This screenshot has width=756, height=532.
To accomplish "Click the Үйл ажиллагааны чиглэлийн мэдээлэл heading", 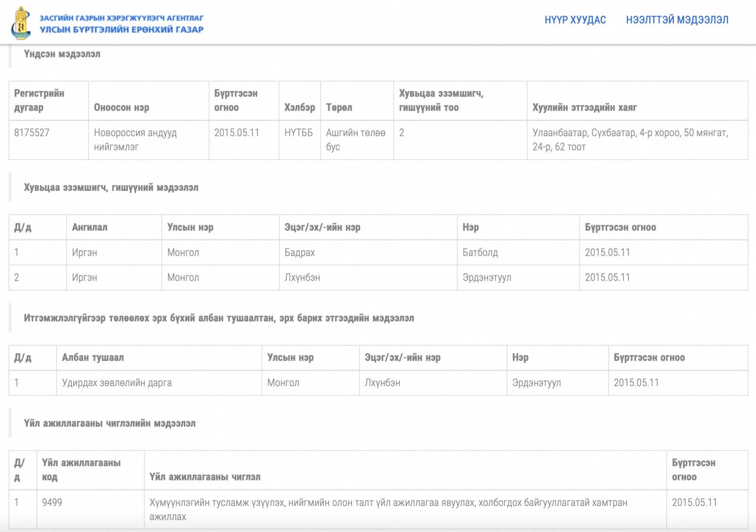I will pos(110,423).
